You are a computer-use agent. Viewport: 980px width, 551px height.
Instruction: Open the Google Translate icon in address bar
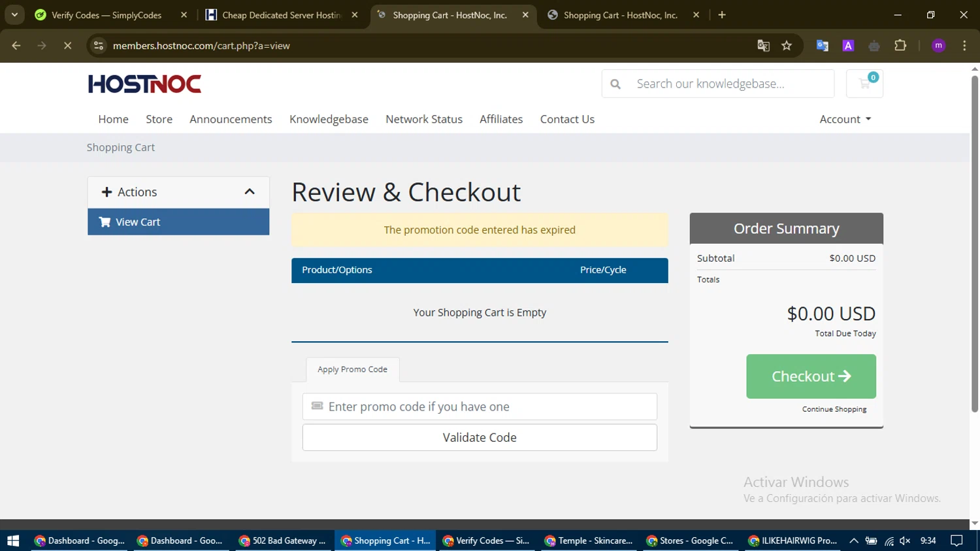coord(763,45)
